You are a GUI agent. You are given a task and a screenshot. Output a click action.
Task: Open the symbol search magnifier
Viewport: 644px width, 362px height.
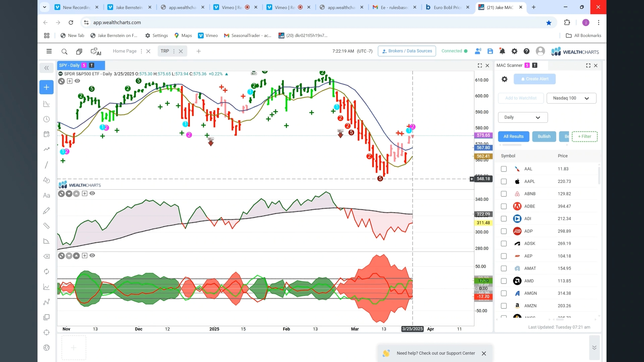64,51
